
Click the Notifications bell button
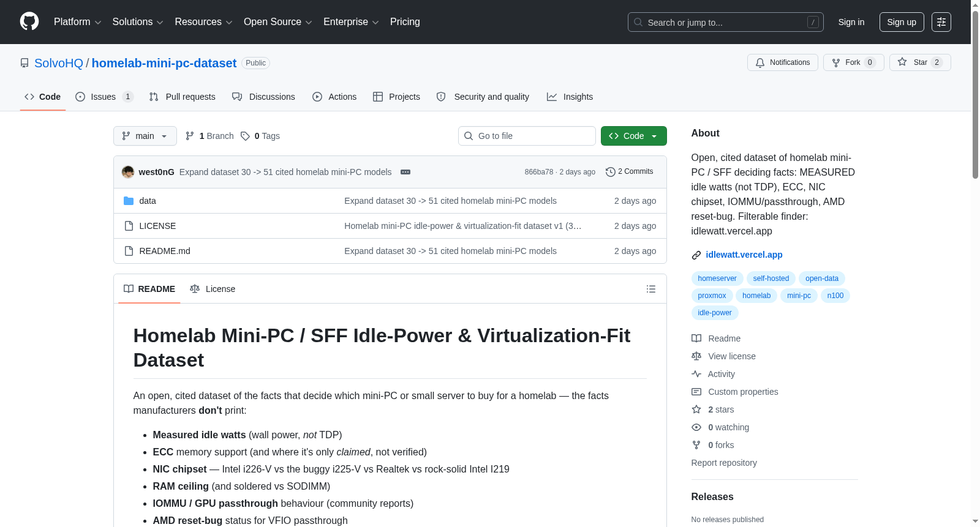pos(782,62)
